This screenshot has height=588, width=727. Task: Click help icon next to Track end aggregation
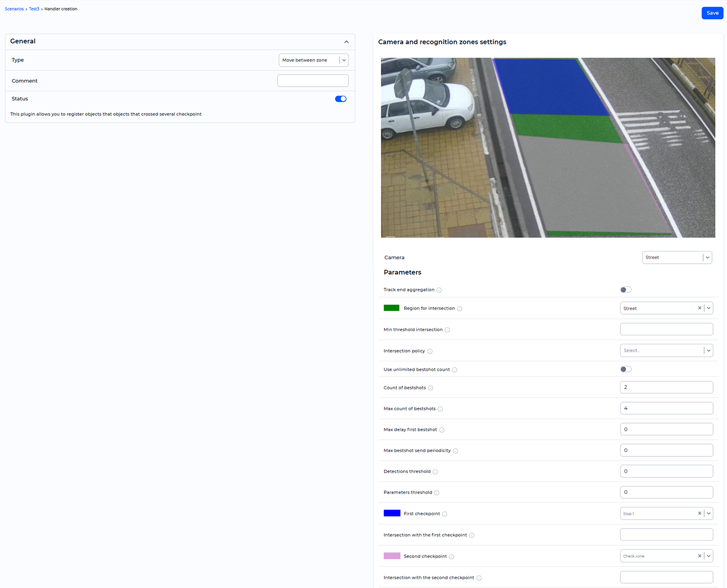[439, 289]
